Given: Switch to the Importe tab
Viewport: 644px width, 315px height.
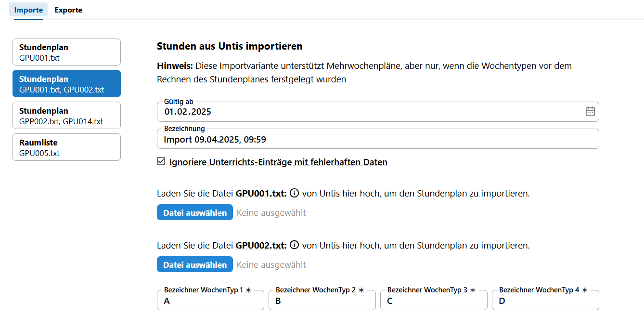Looking at the screenshot, I should pyautogui.click(x=28, y=10).
